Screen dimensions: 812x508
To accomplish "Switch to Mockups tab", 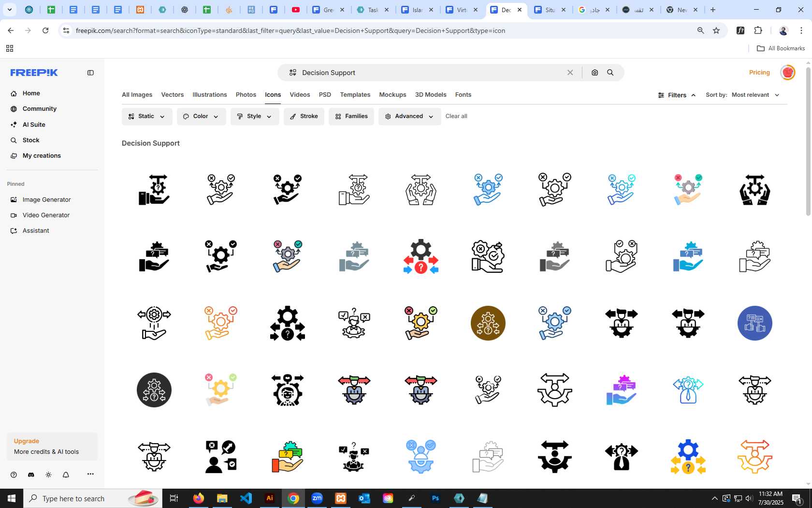I will 392,95.
